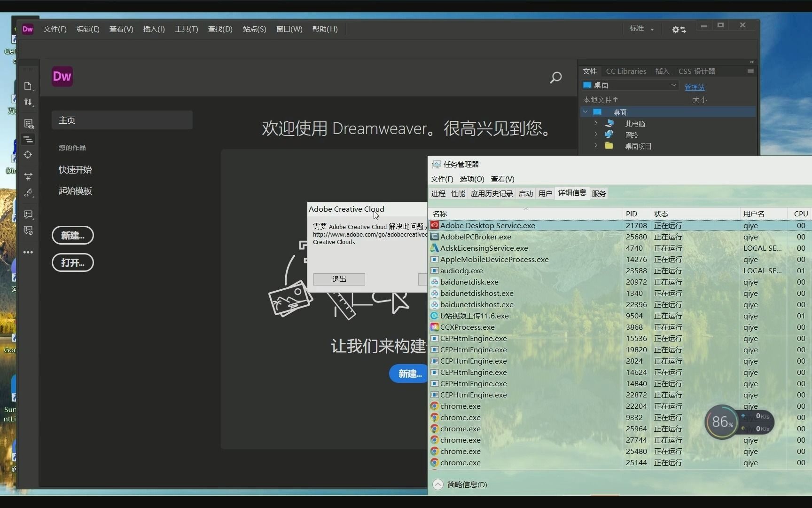The image size is (812, 508).
Task: Switch to Task Manager 服务 tab
Action: click(x=599, y=193)
